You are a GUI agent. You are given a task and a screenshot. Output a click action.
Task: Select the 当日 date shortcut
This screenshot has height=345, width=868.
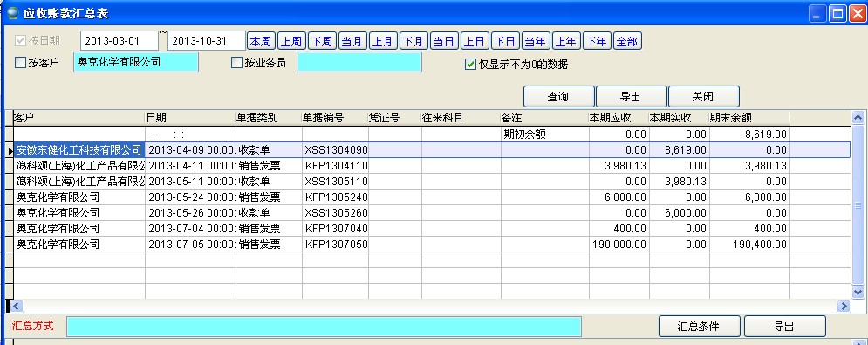(444, 41)
